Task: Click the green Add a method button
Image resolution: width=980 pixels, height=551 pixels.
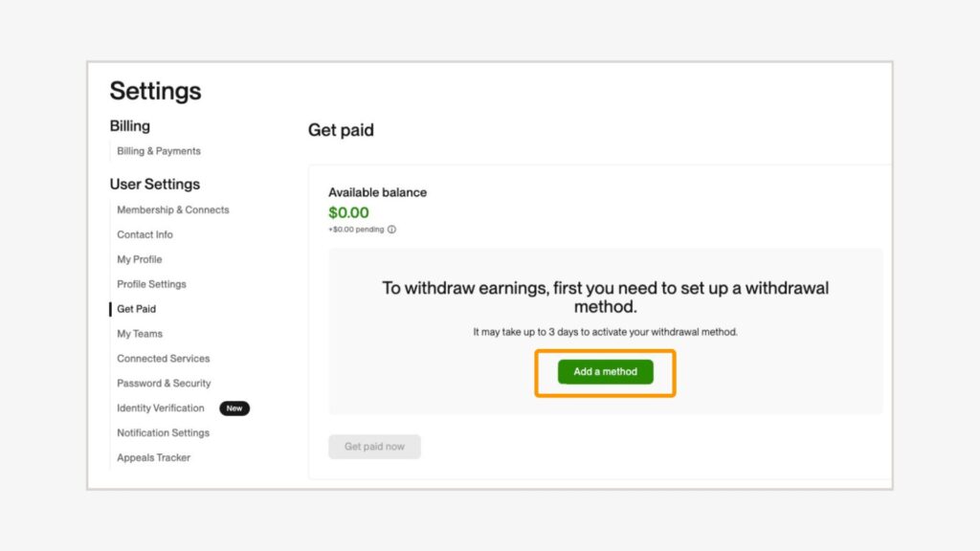Action: pos(605,372)
